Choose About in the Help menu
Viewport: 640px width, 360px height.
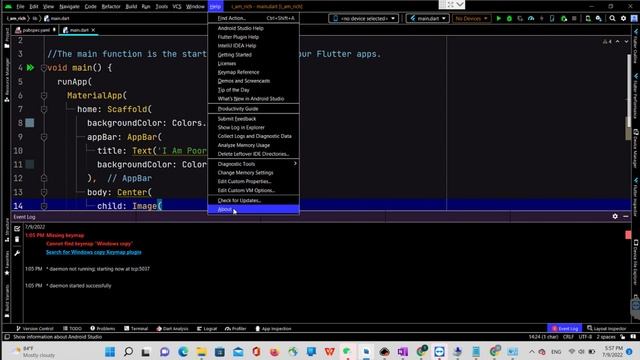click(x=253, y=209)
